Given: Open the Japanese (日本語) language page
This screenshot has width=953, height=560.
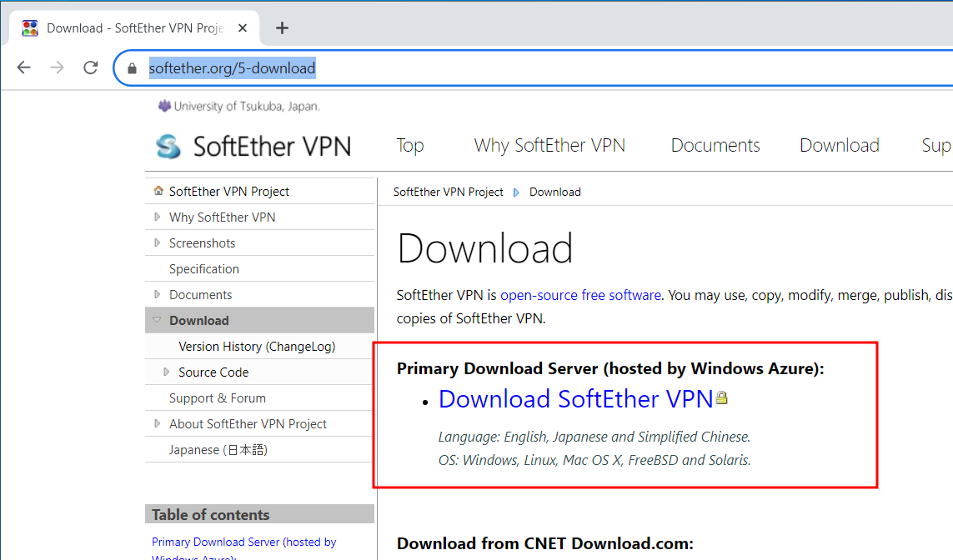Looking at the screenshot, I should 218,450.
